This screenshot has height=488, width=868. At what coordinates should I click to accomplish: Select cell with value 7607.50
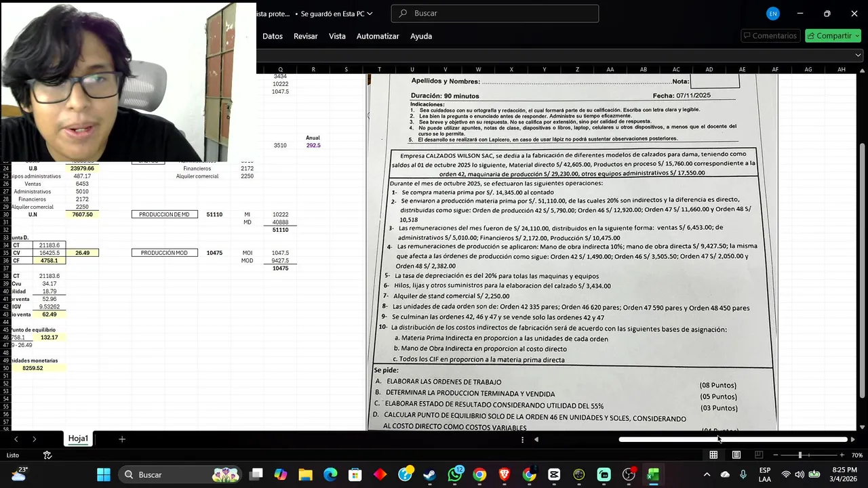(82, 214)
